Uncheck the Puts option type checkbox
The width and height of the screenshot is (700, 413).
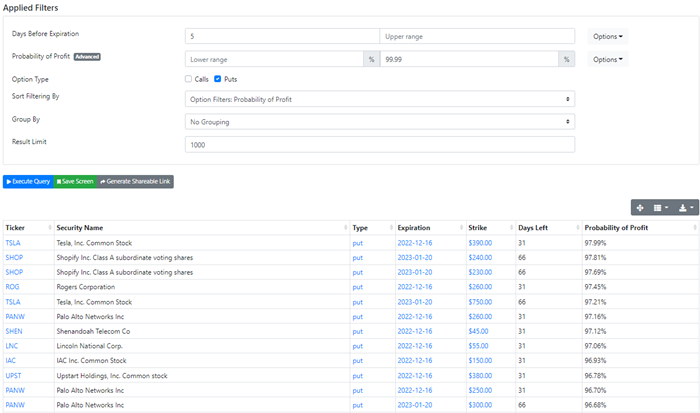217,79
